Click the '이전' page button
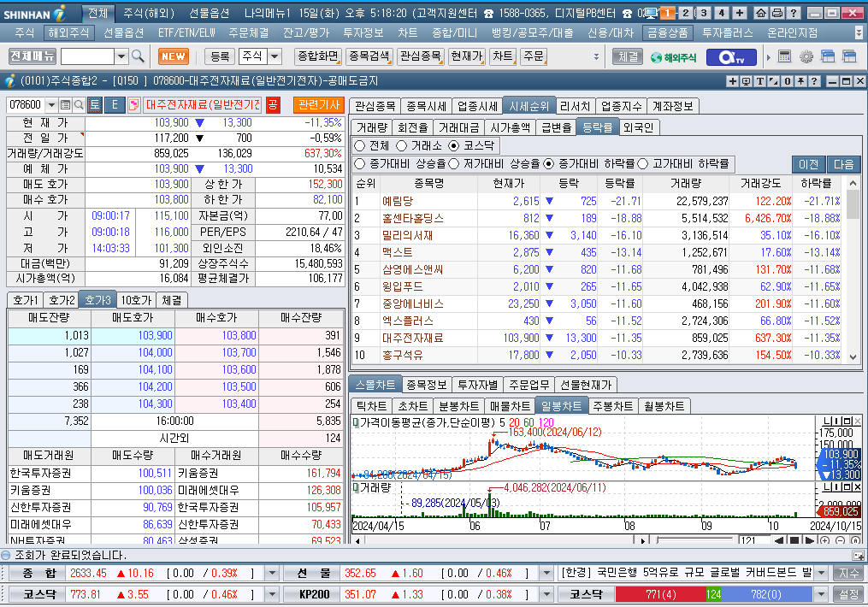Viewport: 868px width, 607px height. tap(808, 164)
